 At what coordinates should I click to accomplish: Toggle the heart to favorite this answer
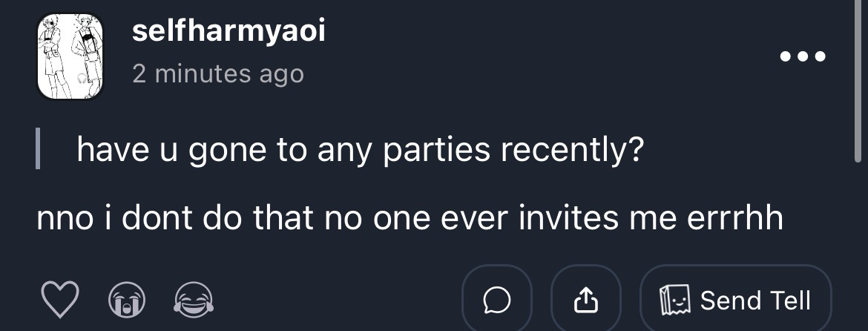(59, 301)
